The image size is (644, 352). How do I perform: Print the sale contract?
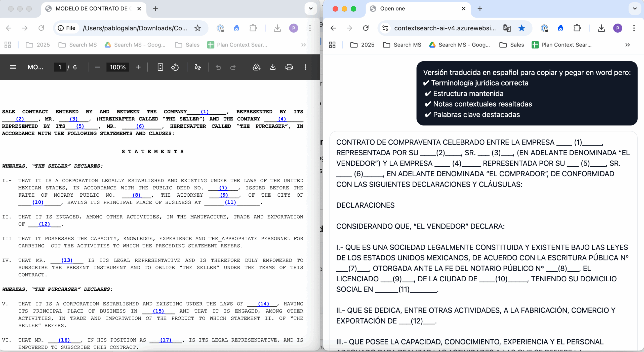[x=289, y=67]
